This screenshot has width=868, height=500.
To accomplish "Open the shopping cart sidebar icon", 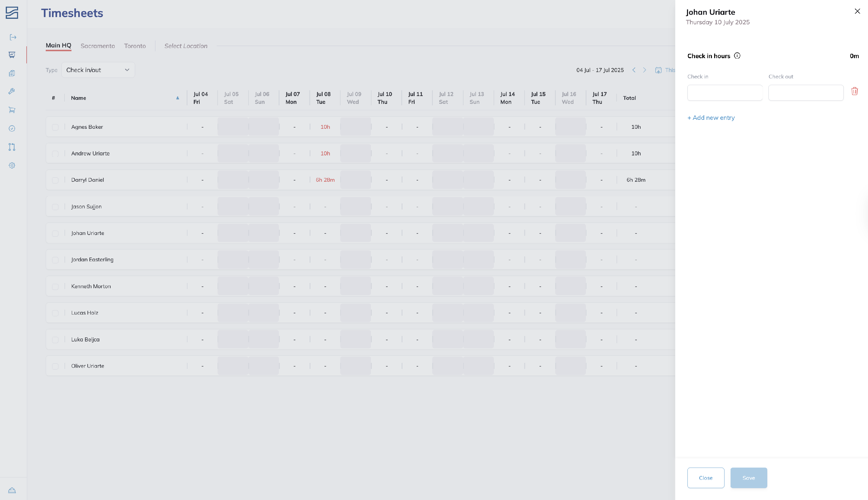I will 12,110.
